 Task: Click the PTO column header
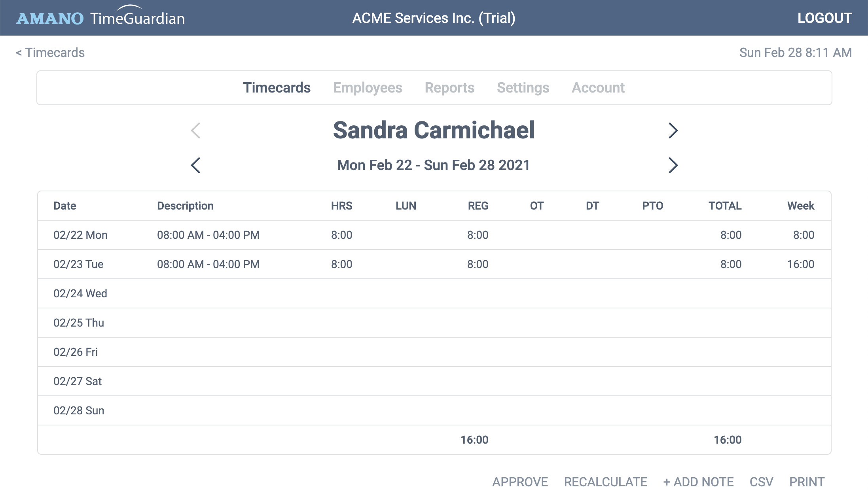[652, 206]
